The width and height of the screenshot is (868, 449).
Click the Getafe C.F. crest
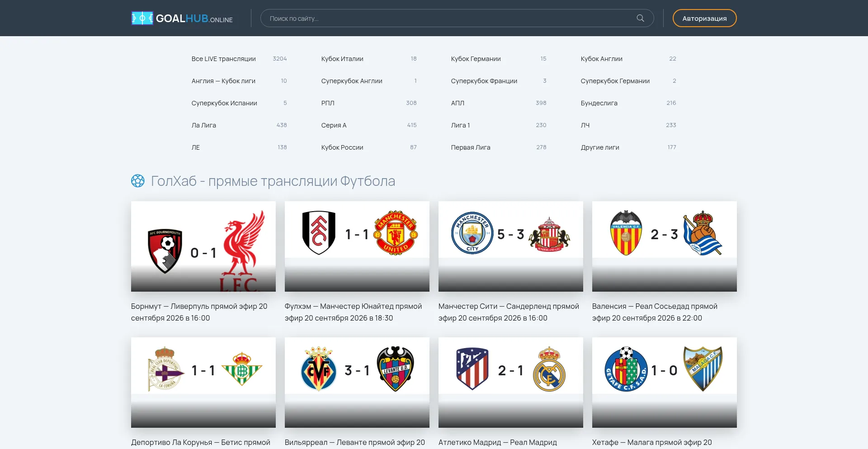tap(626, 369)
